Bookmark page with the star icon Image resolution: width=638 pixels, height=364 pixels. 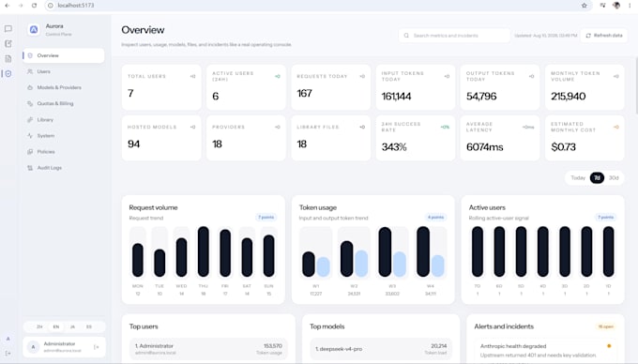pyautogui.click(x=585, y=6)
